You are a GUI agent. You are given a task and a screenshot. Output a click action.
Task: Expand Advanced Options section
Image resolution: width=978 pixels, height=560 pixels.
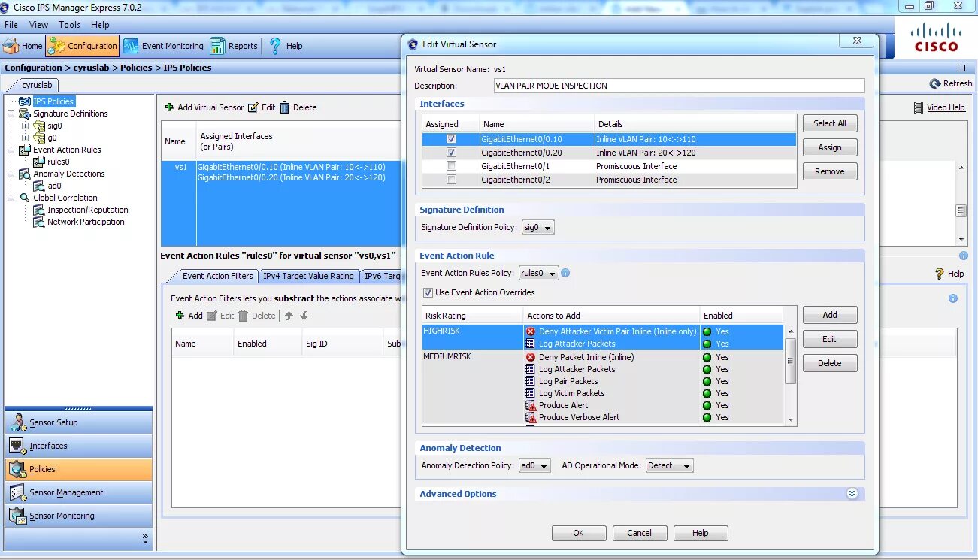coord(852,494)
